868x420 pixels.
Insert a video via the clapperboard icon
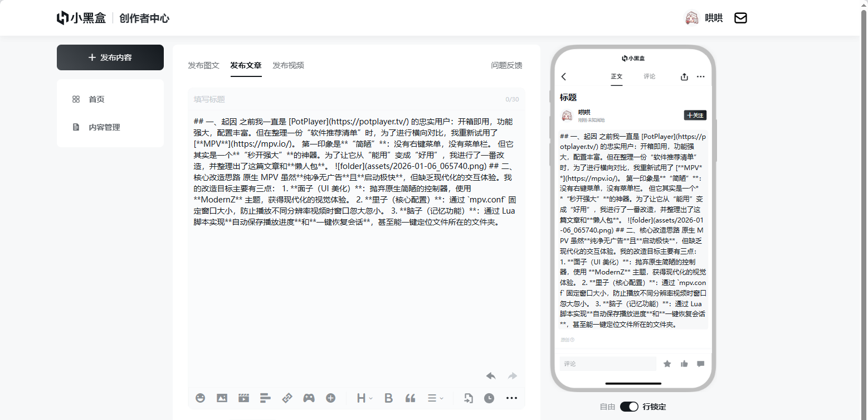243,398
